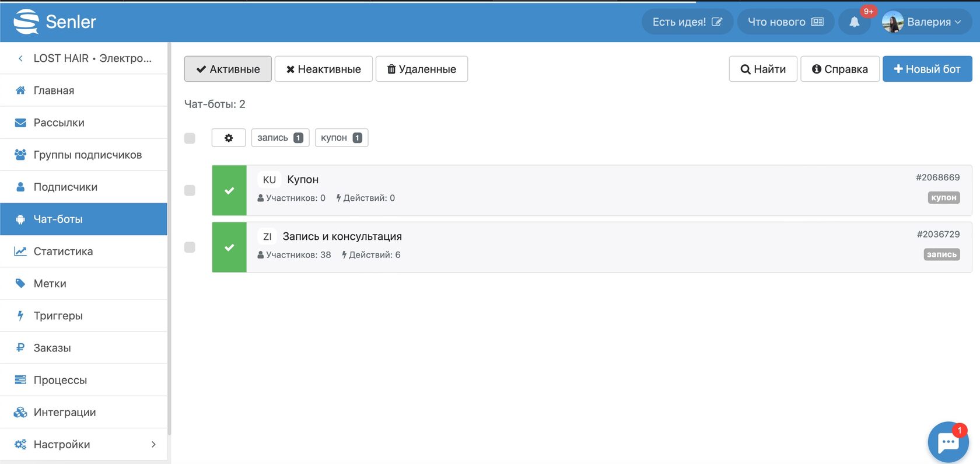The image size is (980, 464).
Task: Click the купон label on bot #2068669
Action: pyautogui.click(x=944, y=198)
